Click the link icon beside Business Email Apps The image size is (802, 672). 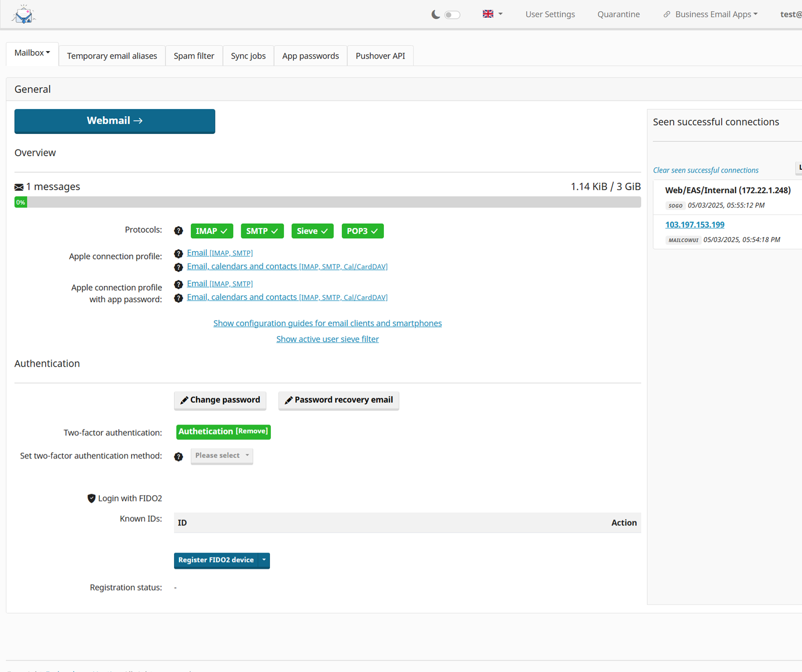coord(667,15)
